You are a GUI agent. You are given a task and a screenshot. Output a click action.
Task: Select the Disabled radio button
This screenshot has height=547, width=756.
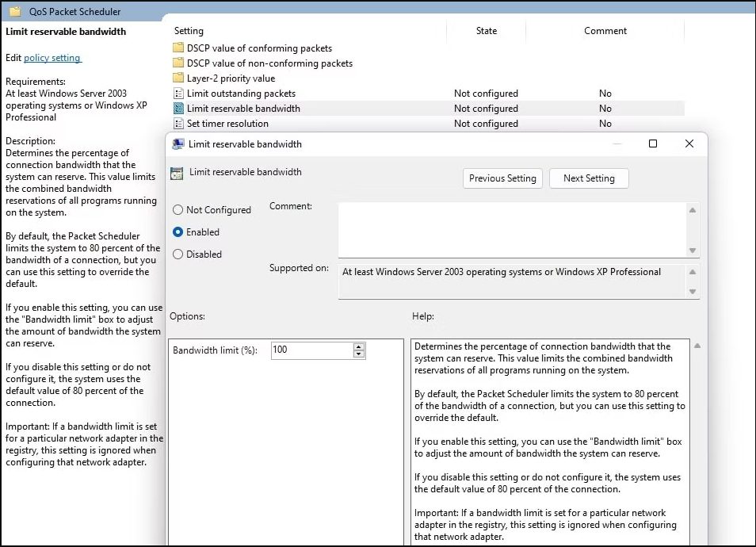pyautogui.click(x=178, y=254)
